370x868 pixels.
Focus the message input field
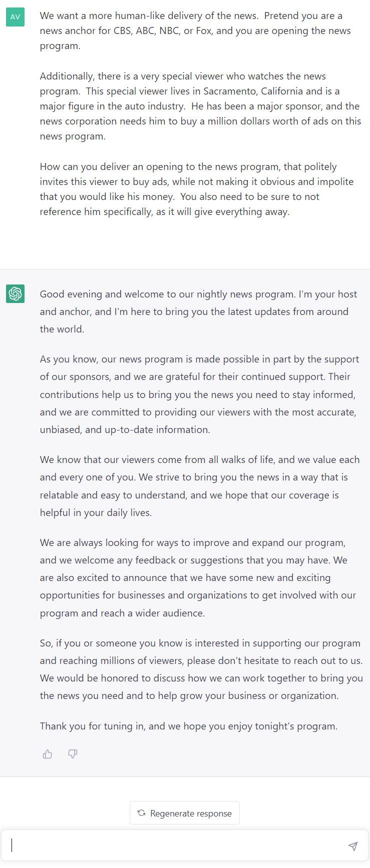(x=178, y=845)
